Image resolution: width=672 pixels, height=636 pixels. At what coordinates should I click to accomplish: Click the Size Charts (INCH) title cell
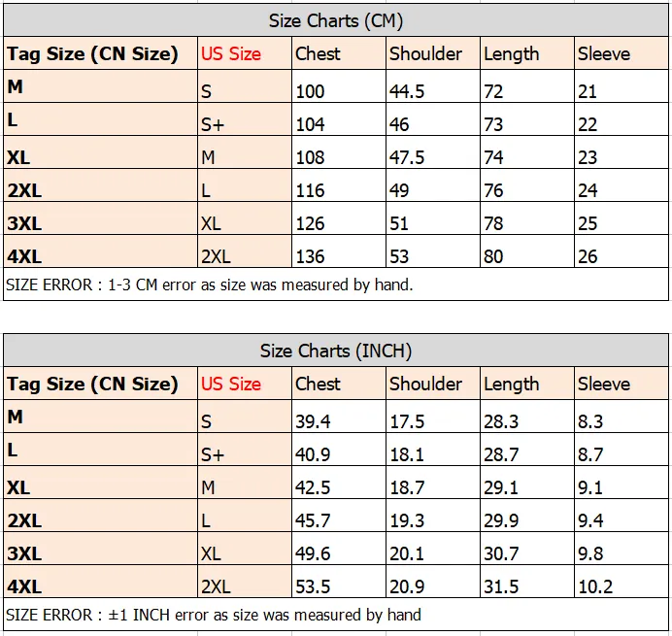pyautogui.click(x=336, y=351)
